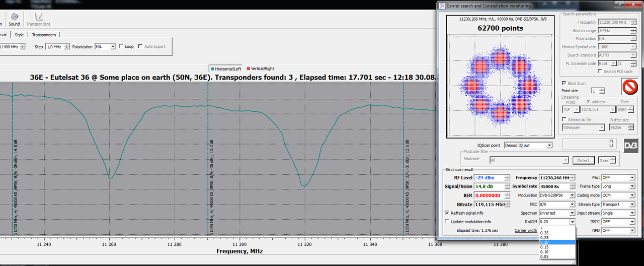Open the Coding mode dropdown
644x266 pixels.
[x=618, y=195]
